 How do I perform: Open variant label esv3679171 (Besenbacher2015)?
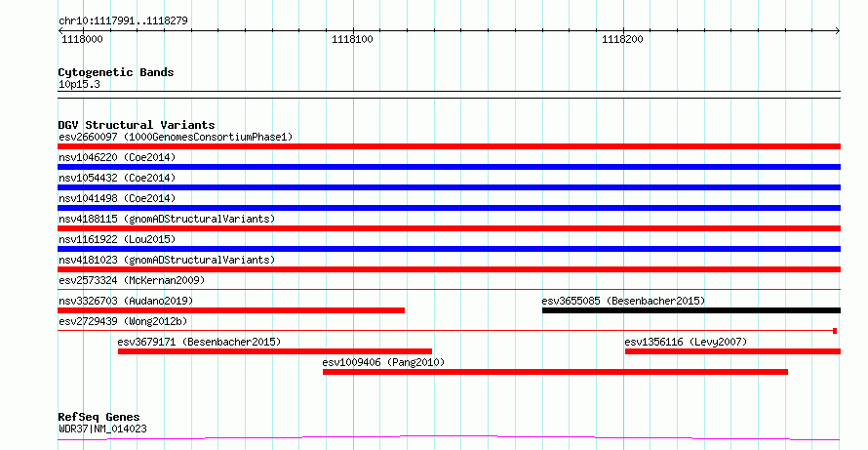click(x=199, y=342)
